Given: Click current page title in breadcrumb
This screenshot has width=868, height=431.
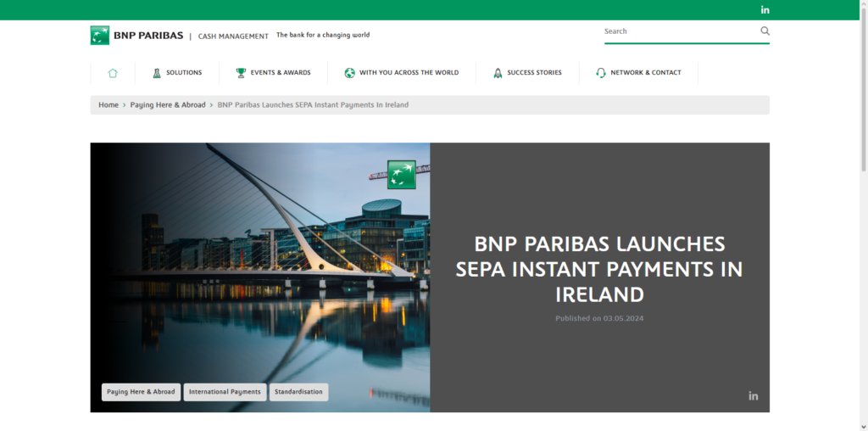Looking at the screenshot, I should [313, 104].
